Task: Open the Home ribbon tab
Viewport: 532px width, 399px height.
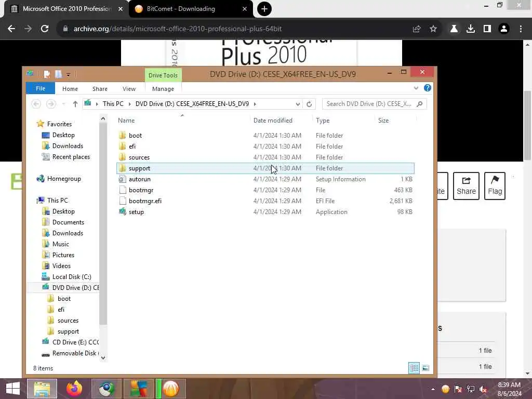Action: click(x=70, y=88)
